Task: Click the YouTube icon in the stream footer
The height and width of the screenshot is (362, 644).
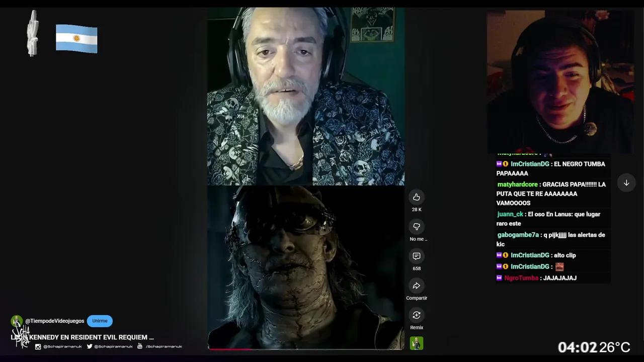Action: pyautogui.click(x=140, y=346)
